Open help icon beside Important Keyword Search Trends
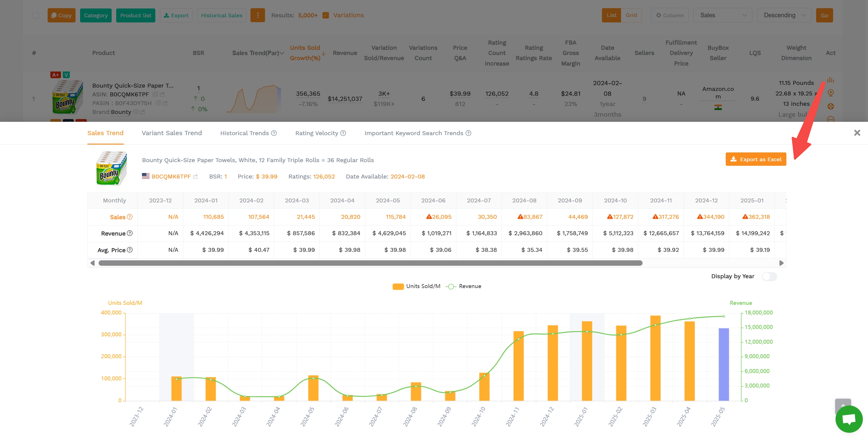Image resolution: width=868 pixels, height=437 pixels. 468,133
